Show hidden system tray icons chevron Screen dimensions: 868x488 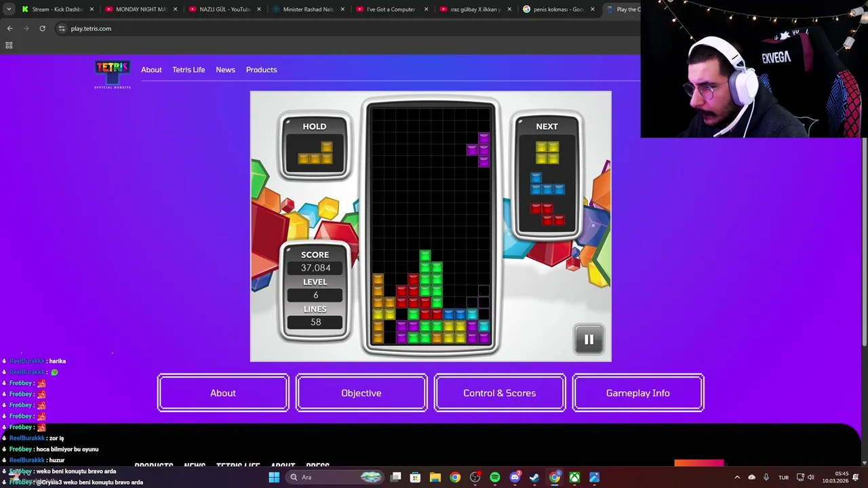tap(737, 477)
